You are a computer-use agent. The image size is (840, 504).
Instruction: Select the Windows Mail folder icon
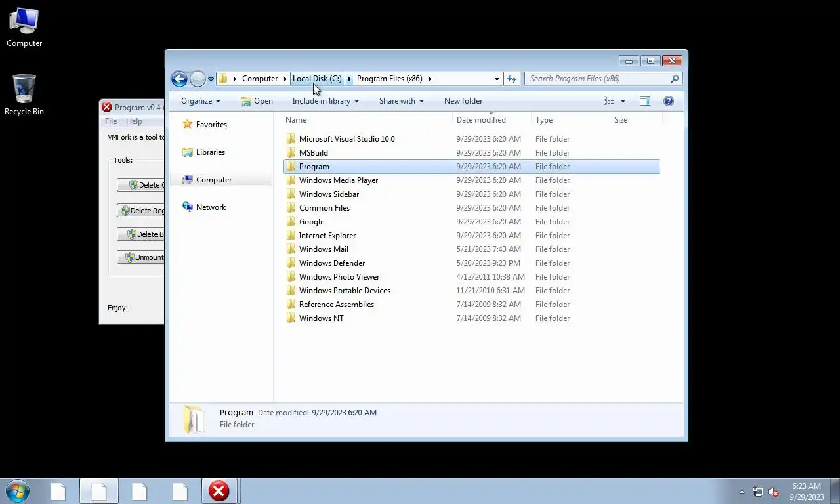pos(291,249)
